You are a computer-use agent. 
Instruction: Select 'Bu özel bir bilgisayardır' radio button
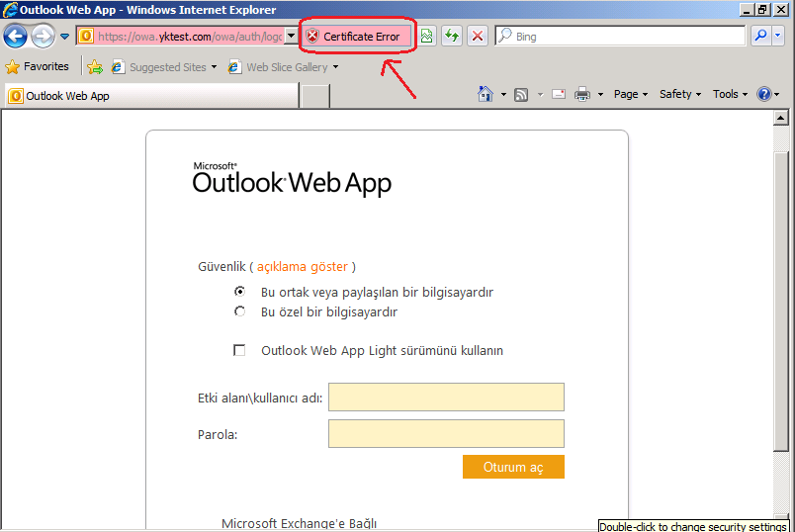click(x=239, y=311)
